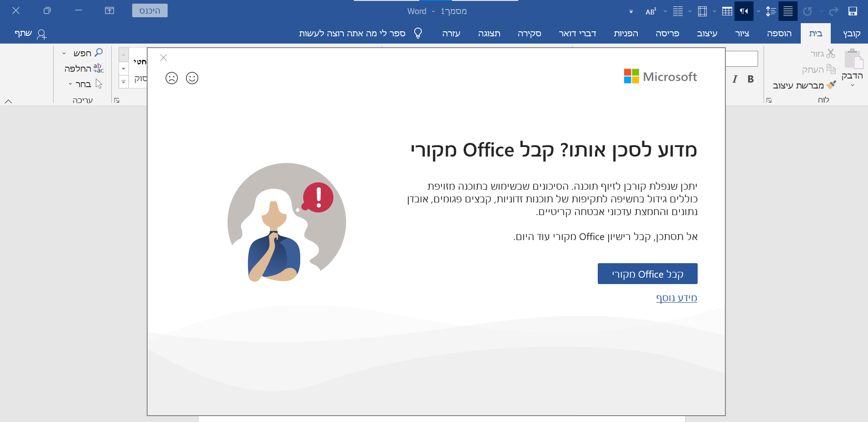The image size is (868, 422).
Task: Open the פריסה (Layout) ribbon tab
Action: tap(667, 34)
